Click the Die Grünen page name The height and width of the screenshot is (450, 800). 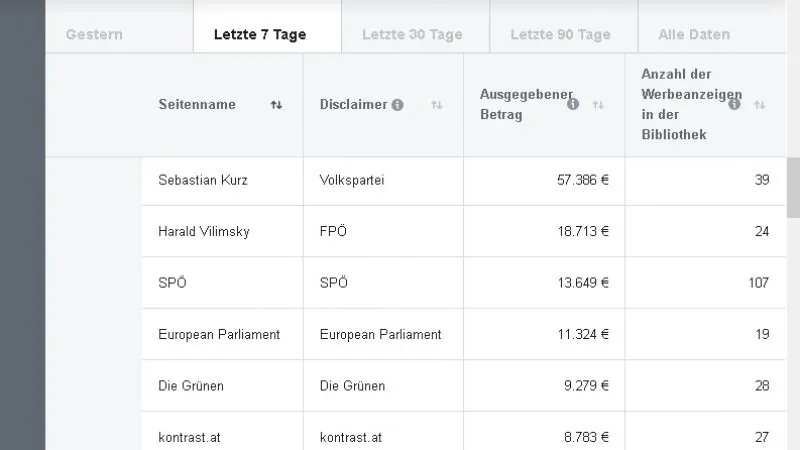pyautogui.click(x=191, y=386)
